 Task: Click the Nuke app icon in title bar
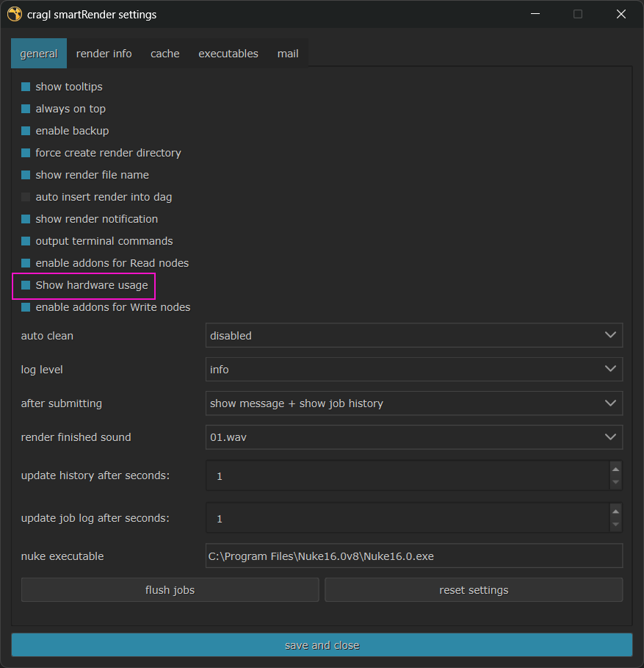coord(15,14)
